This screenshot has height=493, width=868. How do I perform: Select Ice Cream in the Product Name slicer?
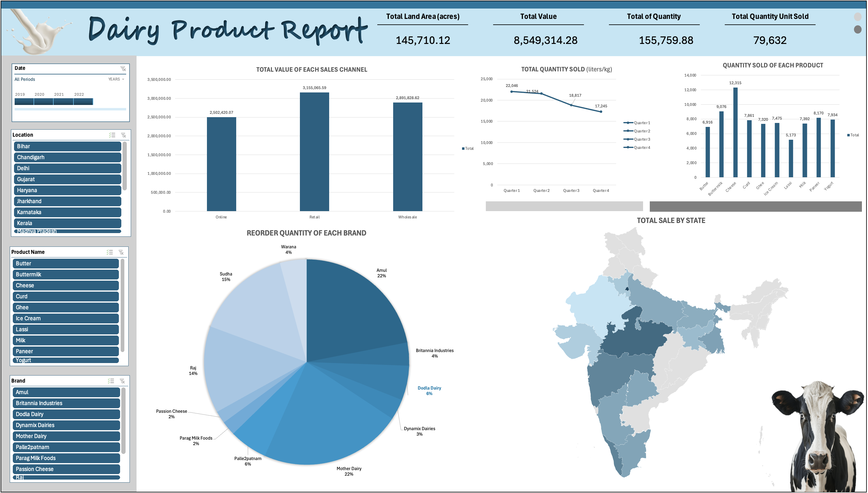pos(66,318)
